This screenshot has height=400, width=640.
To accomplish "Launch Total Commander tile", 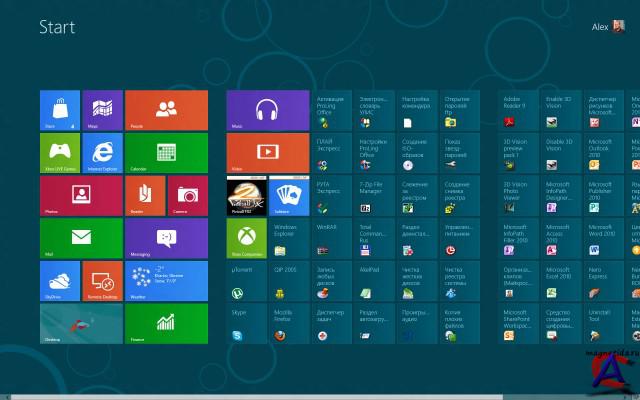I will point(374,238).
